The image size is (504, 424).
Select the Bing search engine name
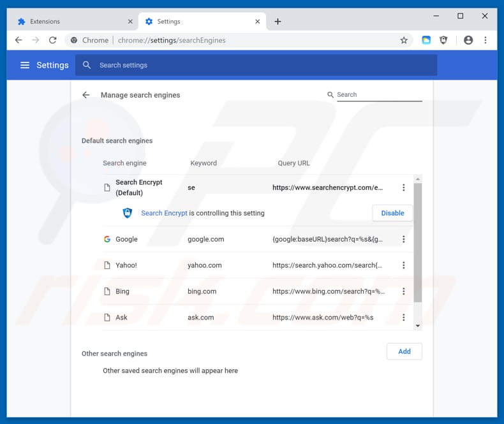pyautogui.click(x=122, y=291)
